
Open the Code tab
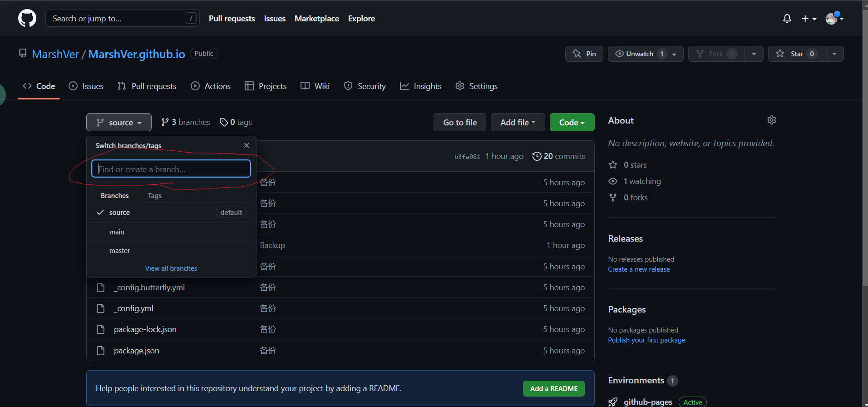tap(39, 86)
